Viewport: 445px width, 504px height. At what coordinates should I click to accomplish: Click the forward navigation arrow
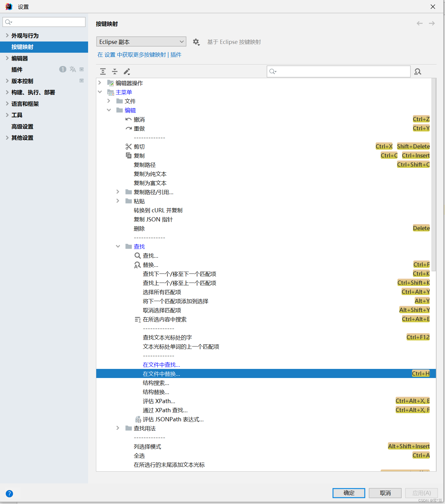432,23
